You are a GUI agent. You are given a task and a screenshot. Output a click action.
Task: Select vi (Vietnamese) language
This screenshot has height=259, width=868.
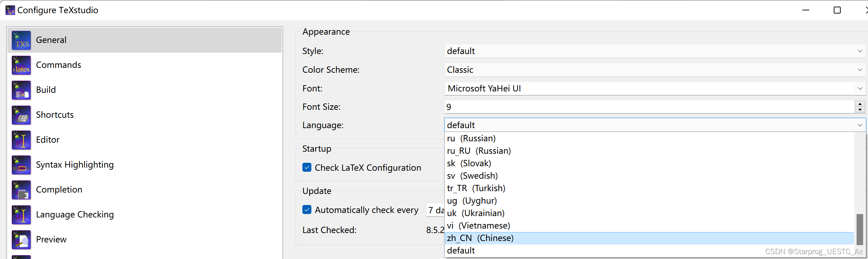coord(649,225)
